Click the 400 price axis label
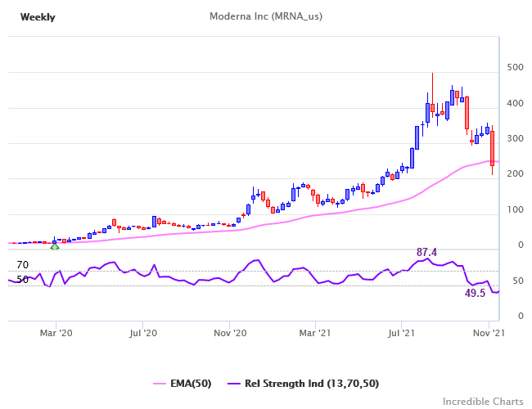Viewport: 532px width, 409px height. pos(515,103)
